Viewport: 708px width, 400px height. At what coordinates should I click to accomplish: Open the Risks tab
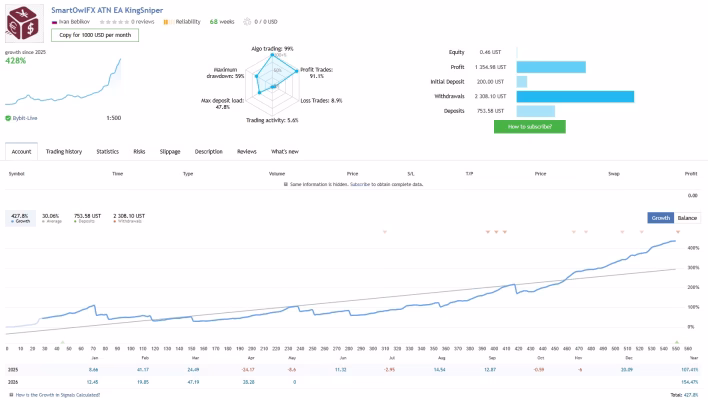click(139, 152)
